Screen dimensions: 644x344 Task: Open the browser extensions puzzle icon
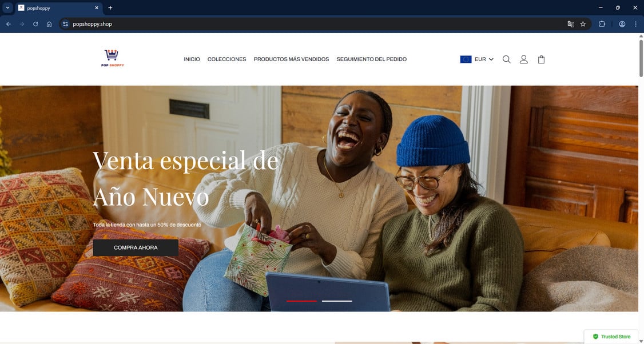tap(602, 24)
